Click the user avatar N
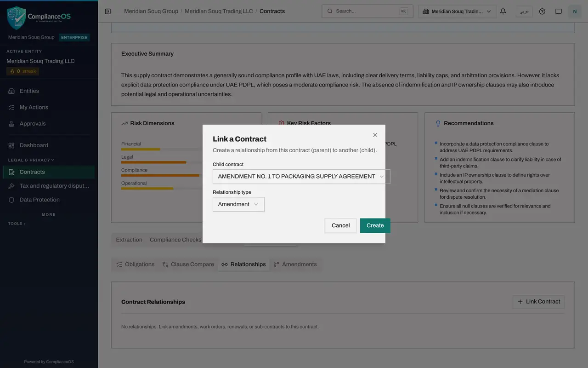The image size is (588, 368). click(575, 11)
